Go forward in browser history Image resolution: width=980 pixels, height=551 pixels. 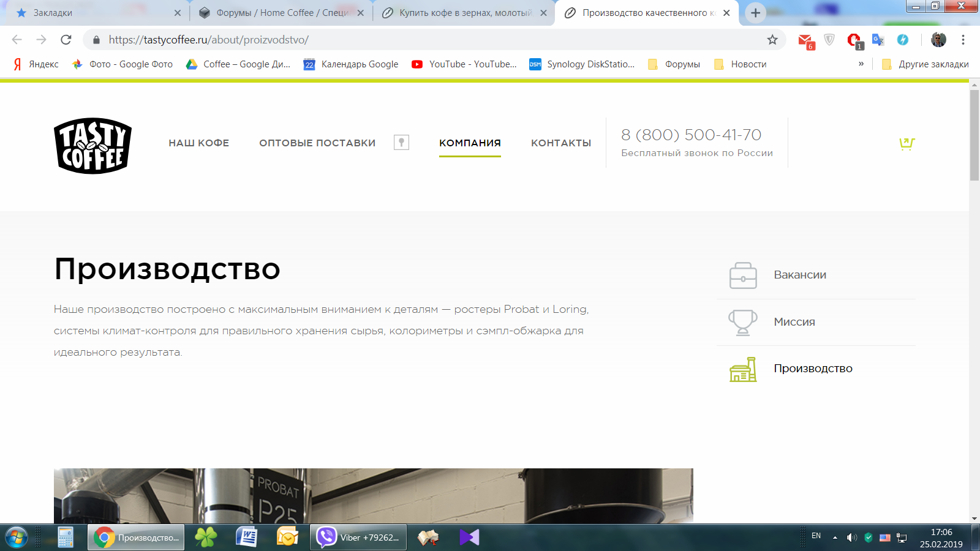click(x=41, y=40)
